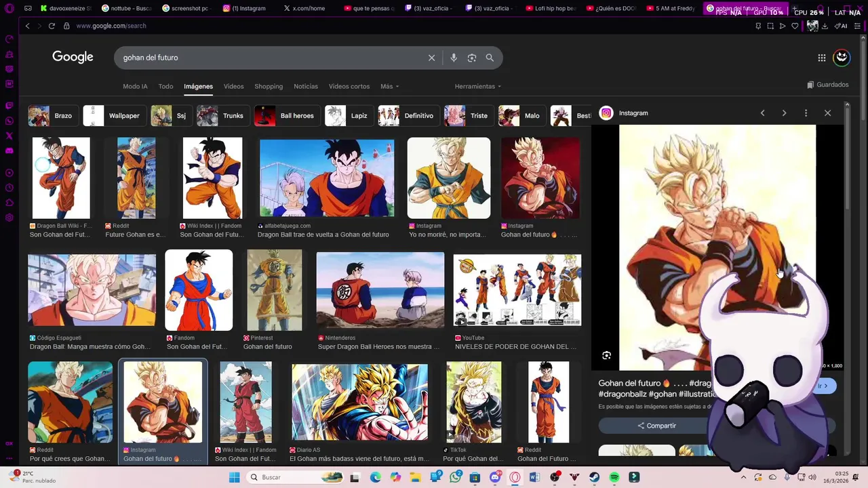Click the taskbar Buscar search box
Screen dimensions: 868x488
(x=296, y=477)
